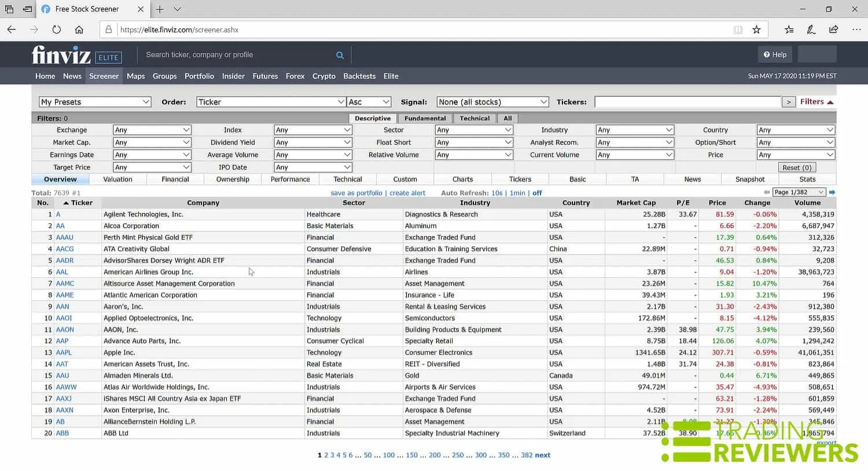Open the Portfolio menu item
The height and width of the screenshot is (471, 868).
click(x=200, y=76)
